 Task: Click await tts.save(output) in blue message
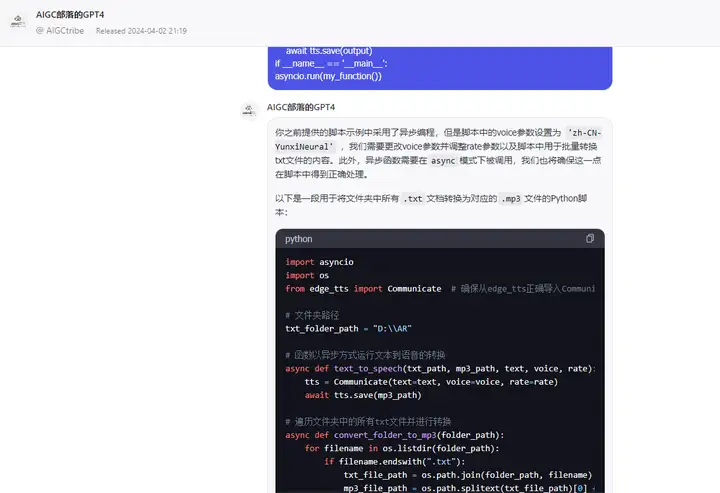click(x=329, y=50)
